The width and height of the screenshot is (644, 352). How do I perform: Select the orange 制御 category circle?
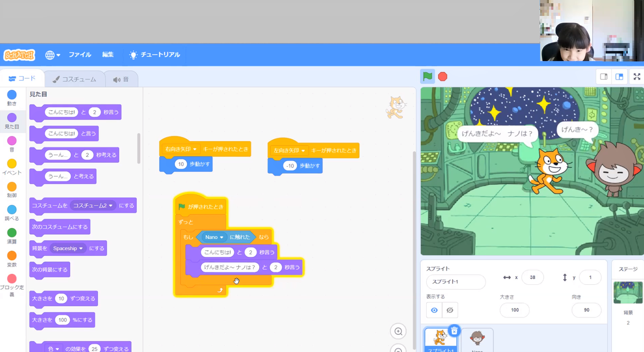tap(12, 187)
